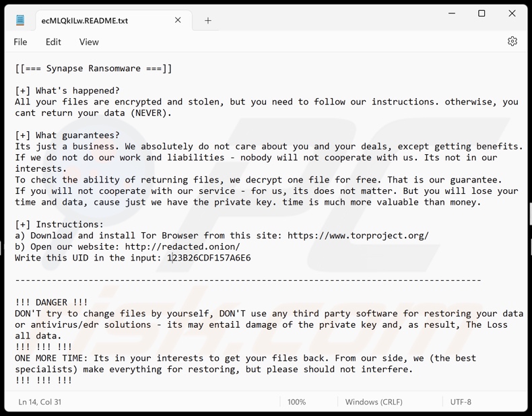This screenshot has height=416, width=532.
Task: Select the ecMLQkILw.README.txt tab
Action: click(x=85, y=21)
